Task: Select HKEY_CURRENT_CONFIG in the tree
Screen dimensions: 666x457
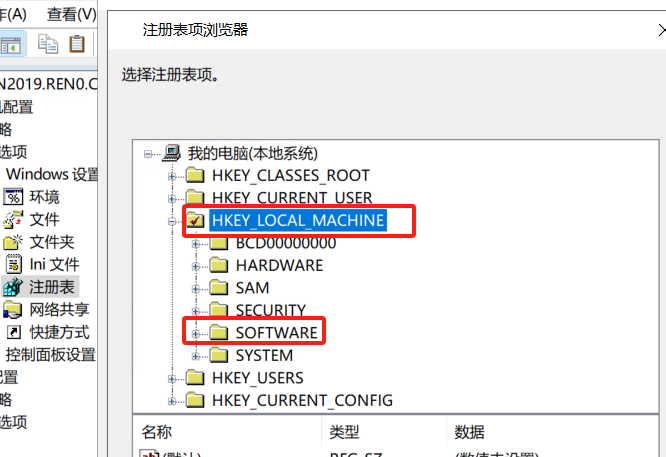Action: point(302,400)
